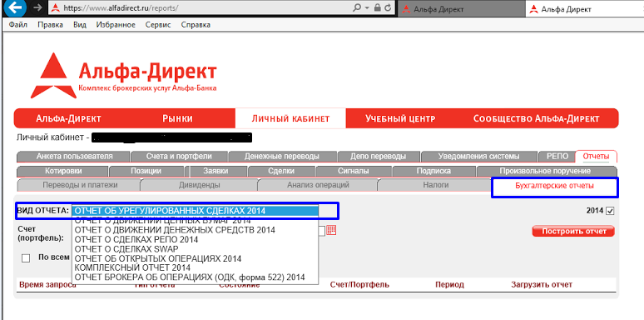Open the Котировки tab
This screenshot has height=320, width=644.
[63, 171]
